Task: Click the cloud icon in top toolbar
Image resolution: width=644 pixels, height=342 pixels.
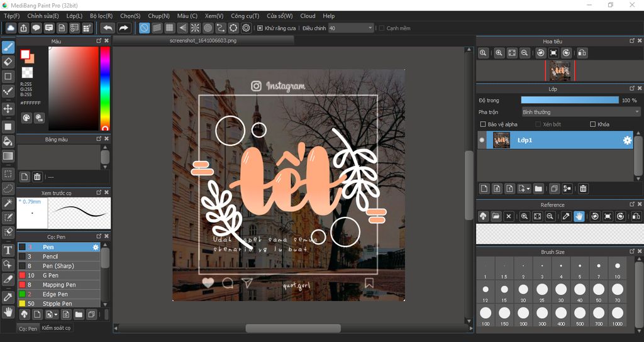Action: (x=11, y=28)
